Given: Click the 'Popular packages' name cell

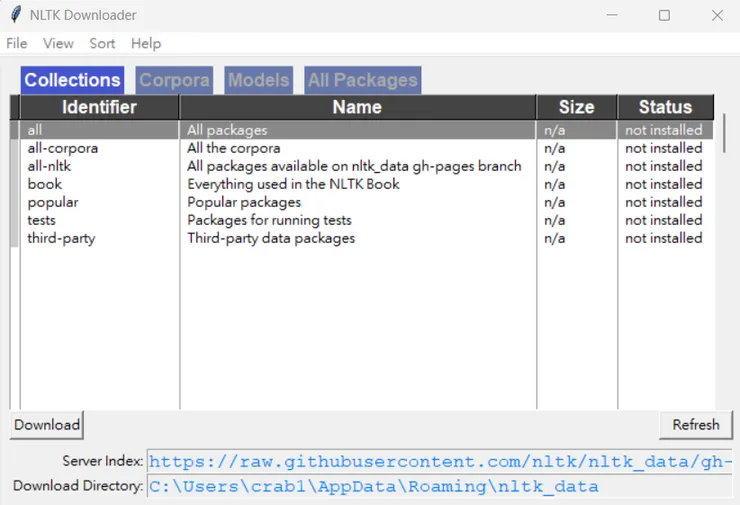Looking at the screenshot, I should (x=244, y=202).
